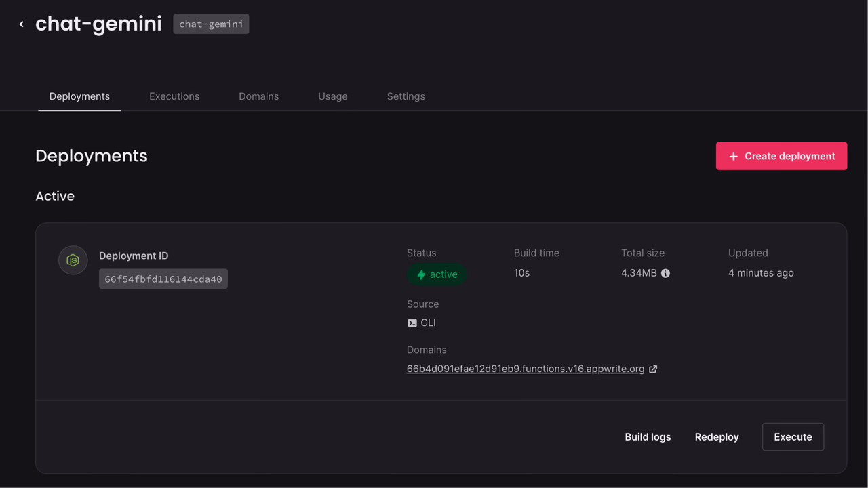
Task: Click the Execute button
Action: click(x=793, y=437)
